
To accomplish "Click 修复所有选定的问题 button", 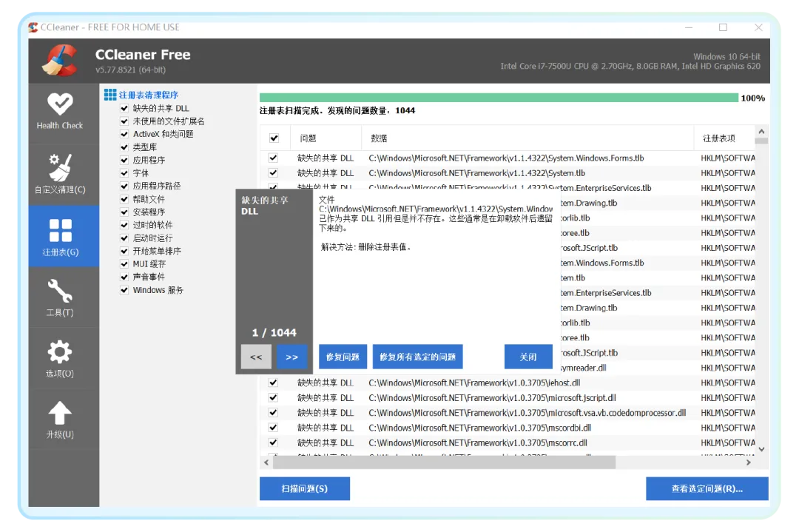I will [x=418, y=357].
